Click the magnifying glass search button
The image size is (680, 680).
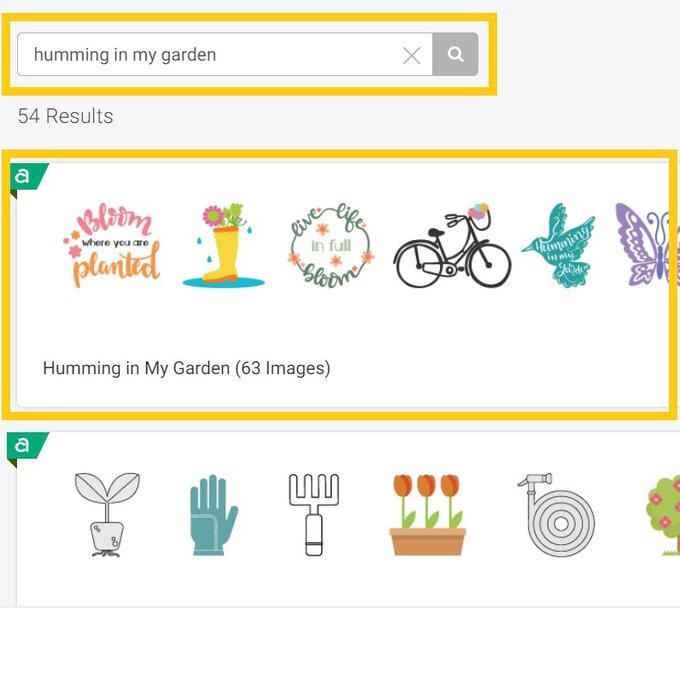point(455,55)
